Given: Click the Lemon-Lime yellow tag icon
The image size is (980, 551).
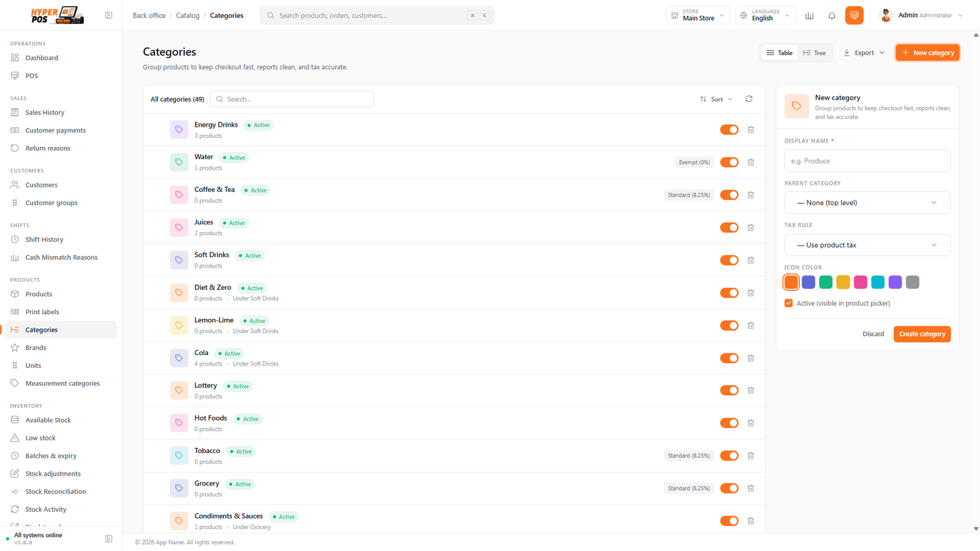Looking at the screenshot, I should click(179, 325).
